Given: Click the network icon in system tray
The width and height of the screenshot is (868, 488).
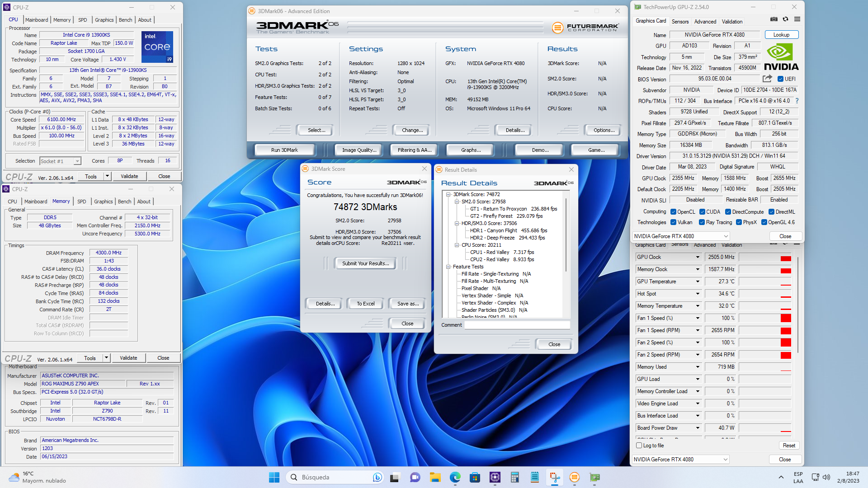Looking at the screenshot, I should [x=815, y=477].
